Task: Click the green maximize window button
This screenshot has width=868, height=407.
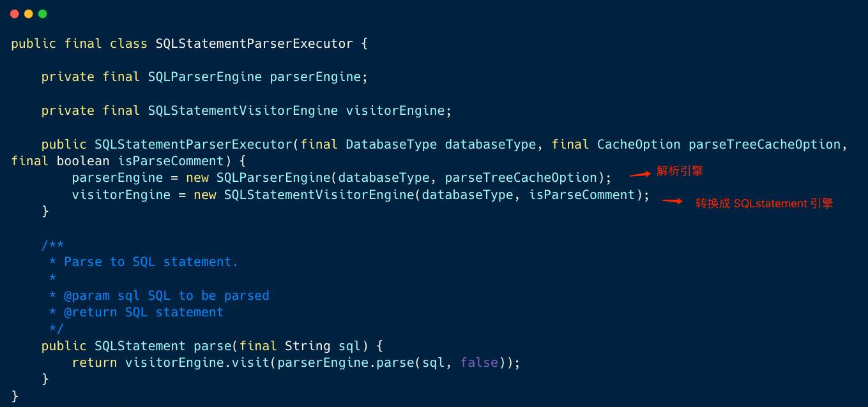Action: 43,14
